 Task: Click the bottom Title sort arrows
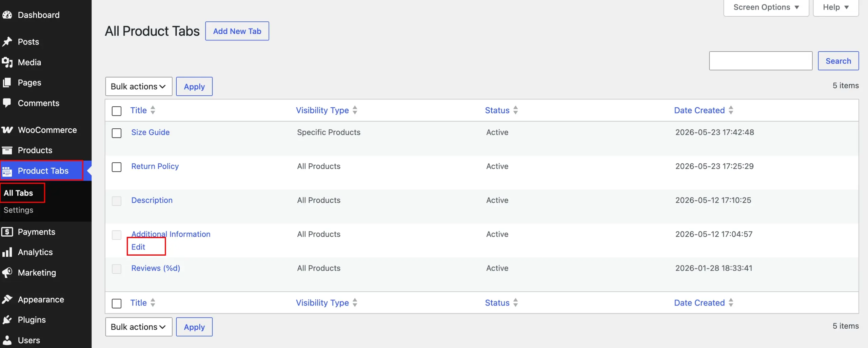[x=153, y=303]
